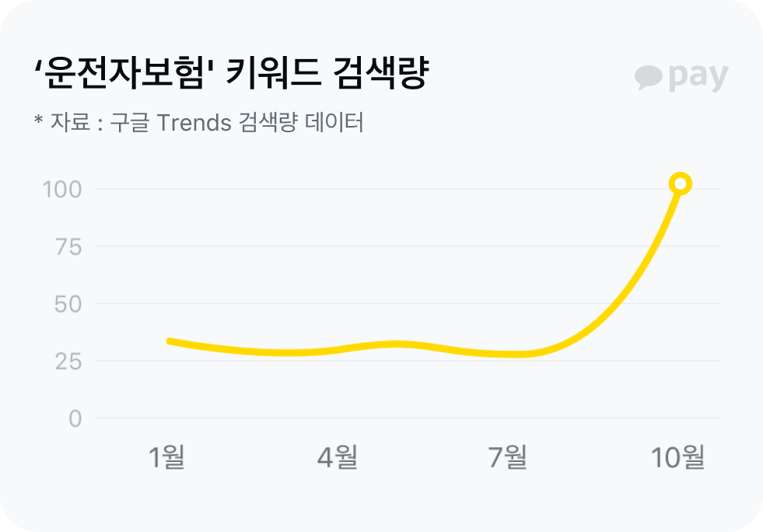Select the 0 baseline y-axis label
This screenshot has width=763, height=532.
pos(75,419)
